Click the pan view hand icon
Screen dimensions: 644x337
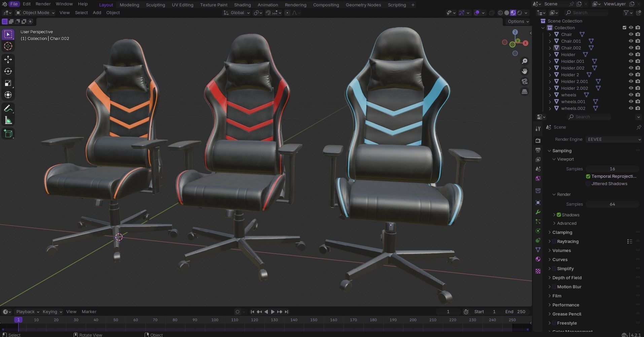click(x=525, y=71)
